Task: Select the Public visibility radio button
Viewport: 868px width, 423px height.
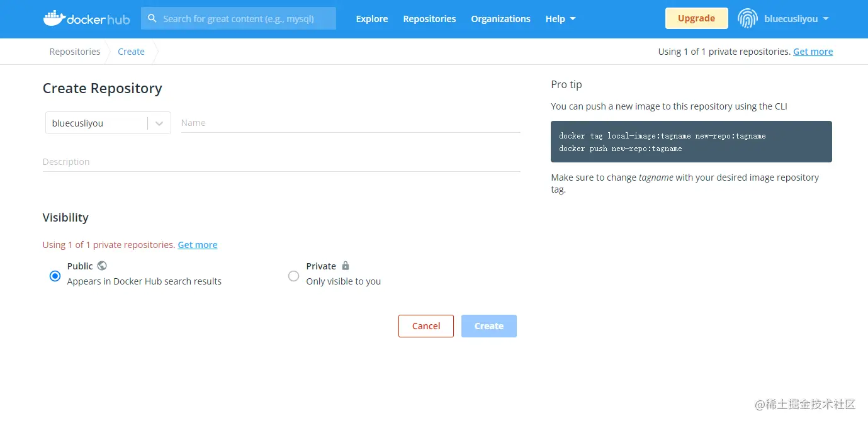Action: click(55, 276)
